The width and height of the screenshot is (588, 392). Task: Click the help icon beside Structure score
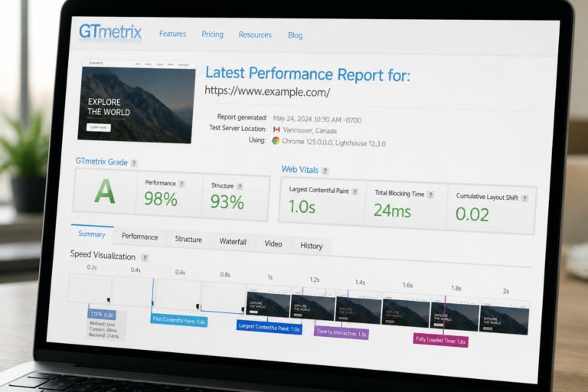[x=240, y=187]
